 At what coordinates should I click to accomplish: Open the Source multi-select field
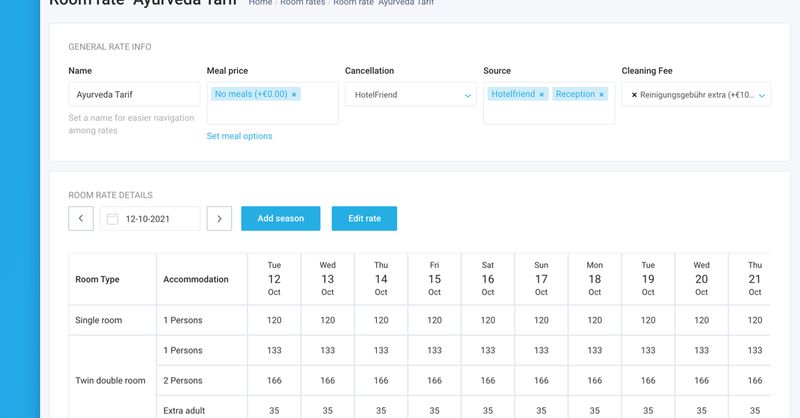tap(548, 113)
